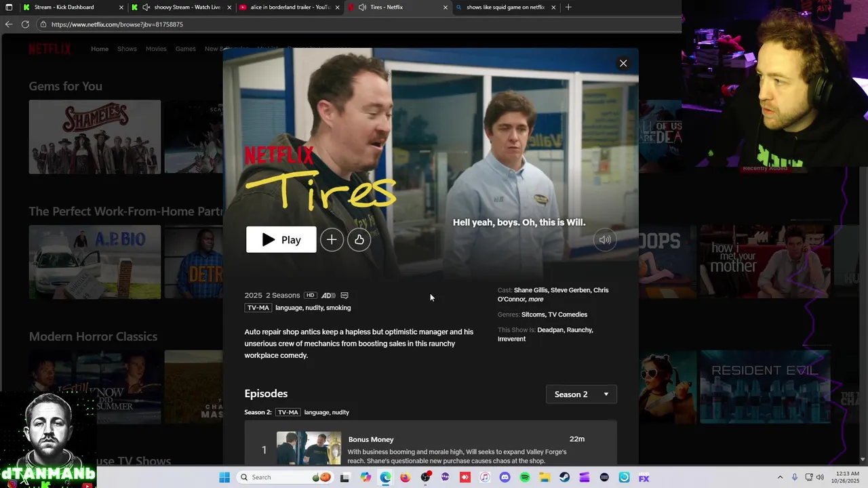The width and height of the screenshot is (868, 488).
Task: Open Task View from the taskbar
Action: click(x=344, y=477)
